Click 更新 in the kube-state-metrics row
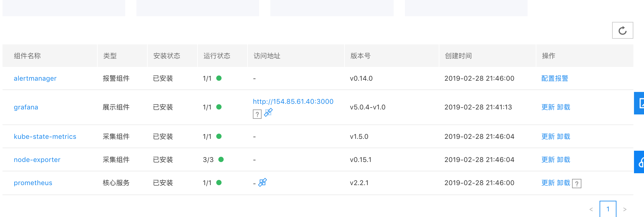 tap(548, 137)
